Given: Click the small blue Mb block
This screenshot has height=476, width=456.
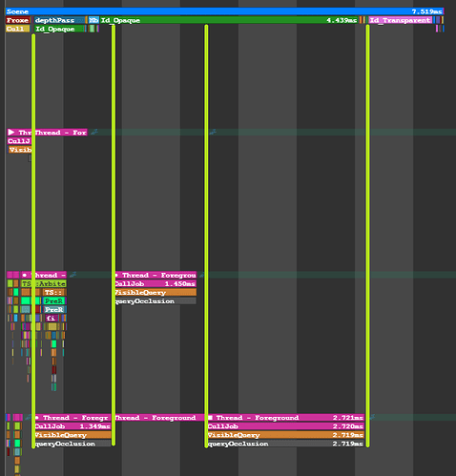Looking at the screenshot, I should [x=93, y=20].
